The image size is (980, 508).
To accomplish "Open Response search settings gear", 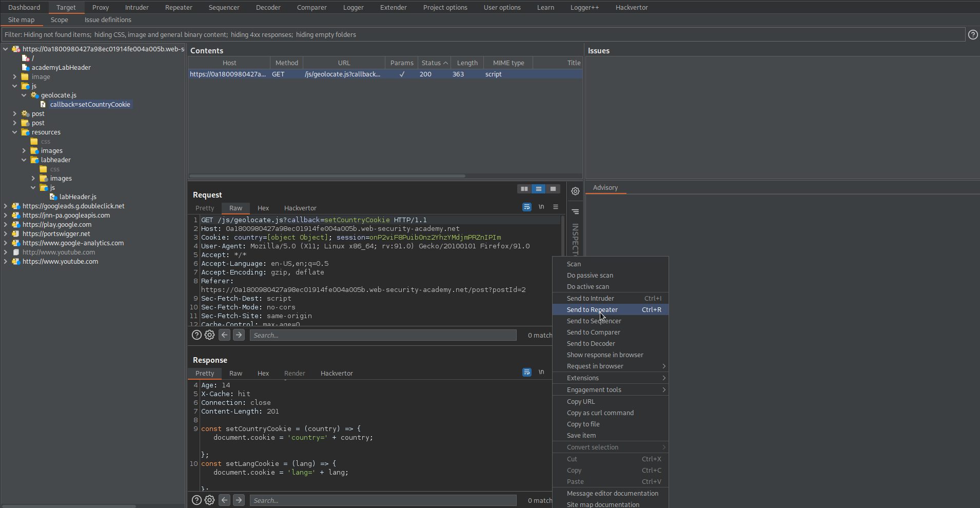I will pos(209,500).
